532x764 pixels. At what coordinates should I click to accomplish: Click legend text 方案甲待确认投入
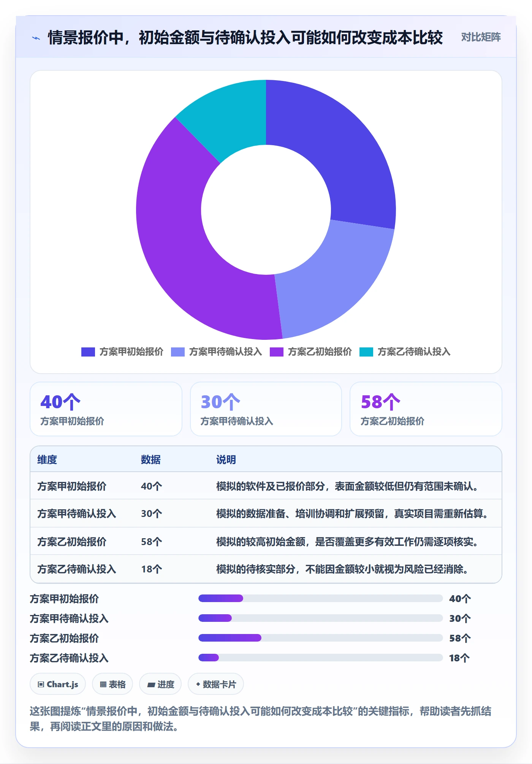click(226, 352)
